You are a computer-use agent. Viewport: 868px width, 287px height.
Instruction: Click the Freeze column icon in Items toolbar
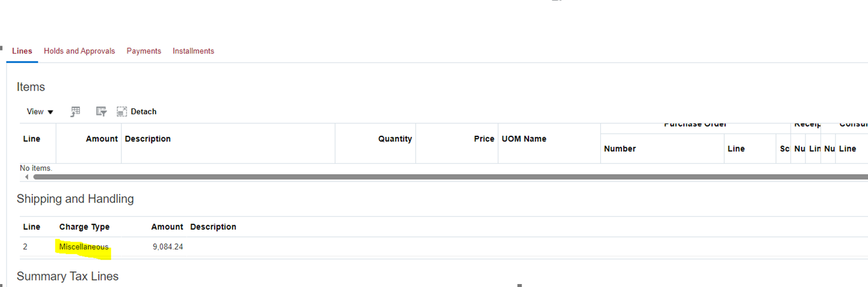(75, 112)
